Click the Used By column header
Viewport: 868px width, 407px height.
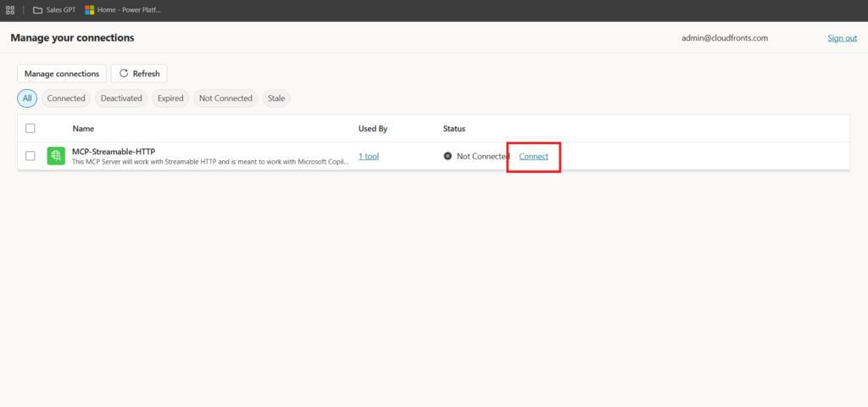[373, 129]
